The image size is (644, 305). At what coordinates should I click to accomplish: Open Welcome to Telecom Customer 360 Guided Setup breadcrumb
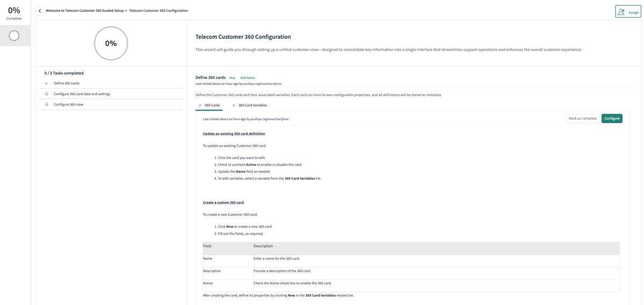coord(85,11)
